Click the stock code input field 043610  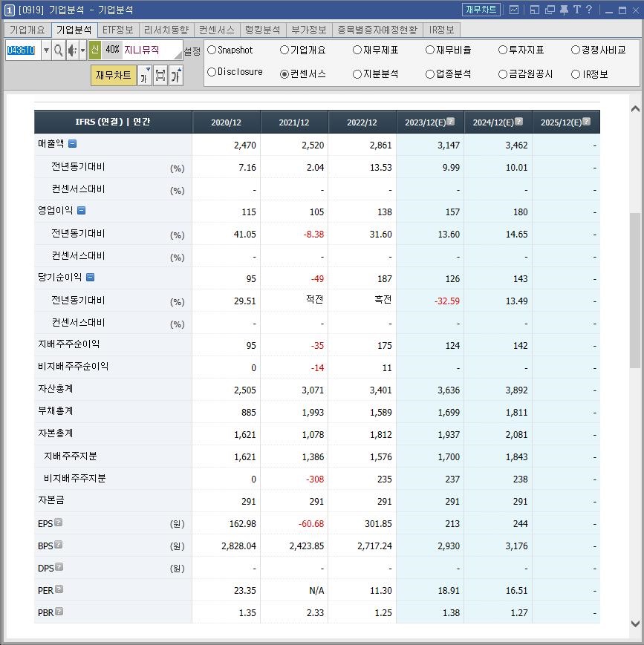tap(22, 50)
